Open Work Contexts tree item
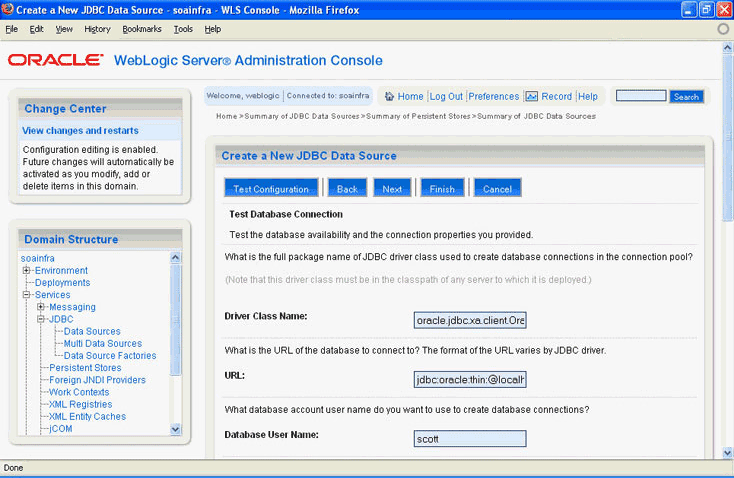Viewport: 734px width, 478px height. click(79, 392)
